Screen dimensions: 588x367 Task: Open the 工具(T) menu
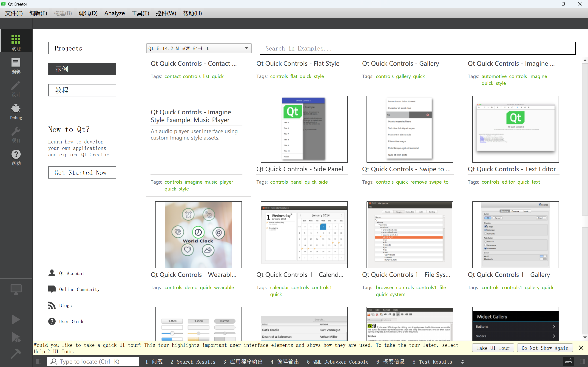[x=140, y=13]
